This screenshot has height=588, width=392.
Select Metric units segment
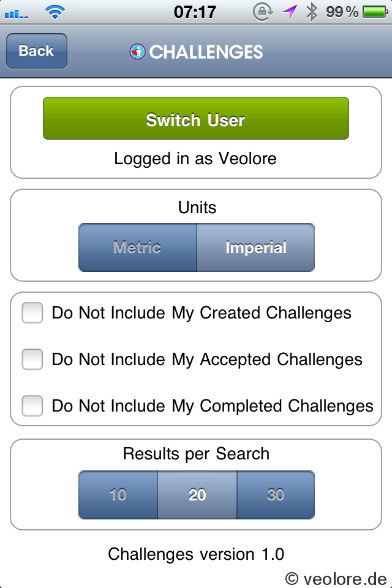(x=138, y=247)
